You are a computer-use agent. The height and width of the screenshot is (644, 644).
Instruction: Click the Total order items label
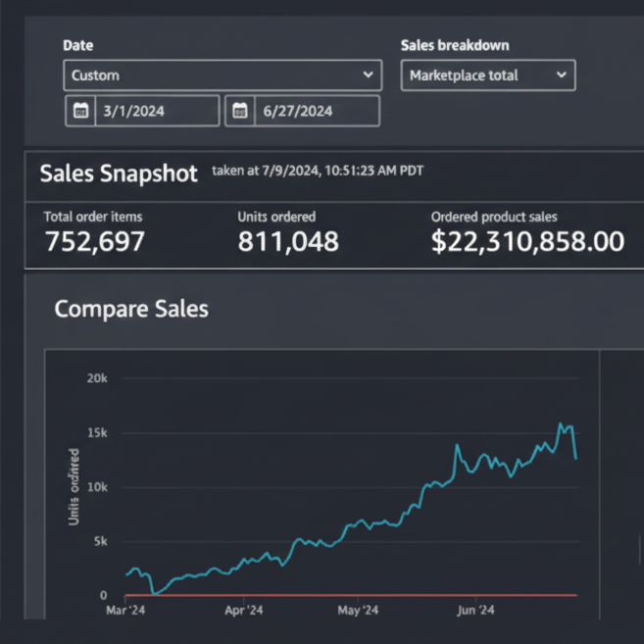coord(93,217)
